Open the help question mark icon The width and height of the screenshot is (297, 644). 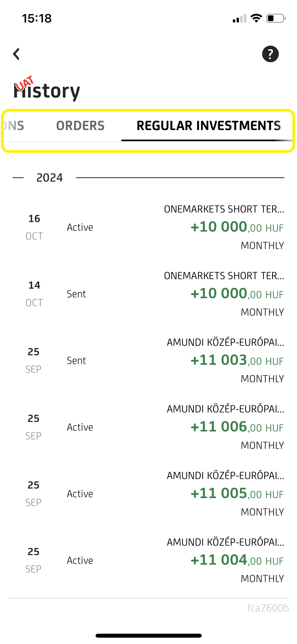point(270,54)
